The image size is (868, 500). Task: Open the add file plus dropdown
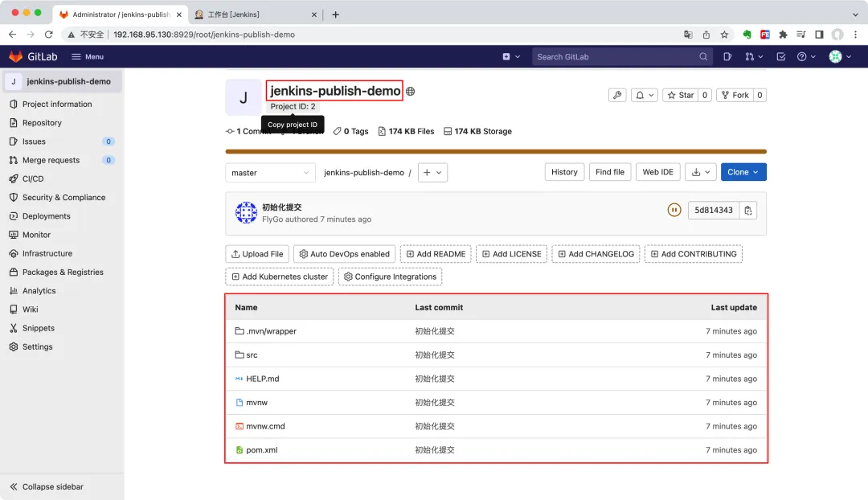point(432,172)
